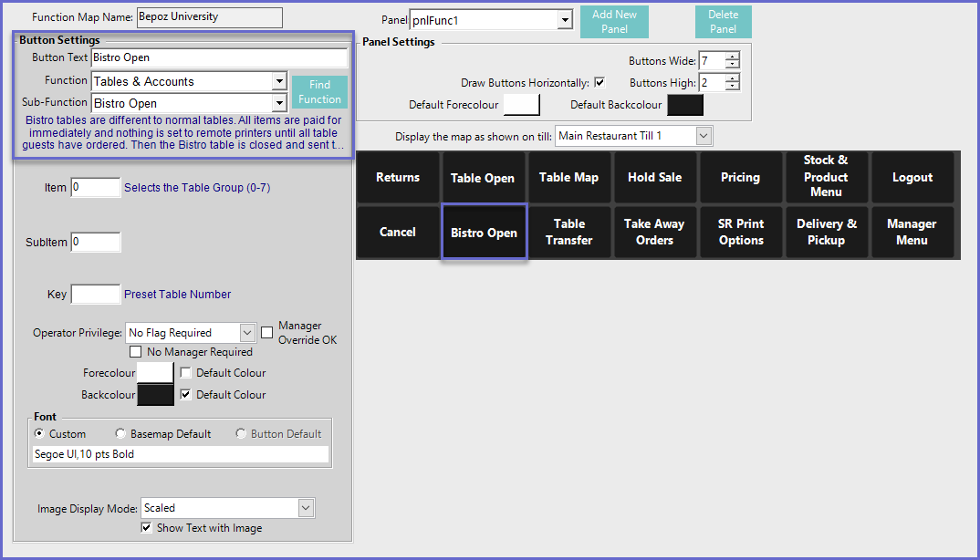Select the Table Transfer map button

568,232
